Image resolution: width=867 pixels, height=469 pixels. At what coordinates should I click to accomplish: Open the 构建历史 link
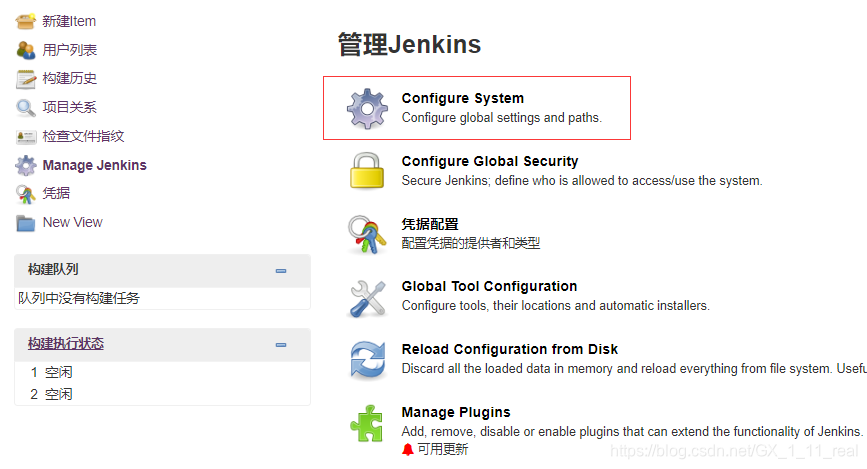pos(70,79)
